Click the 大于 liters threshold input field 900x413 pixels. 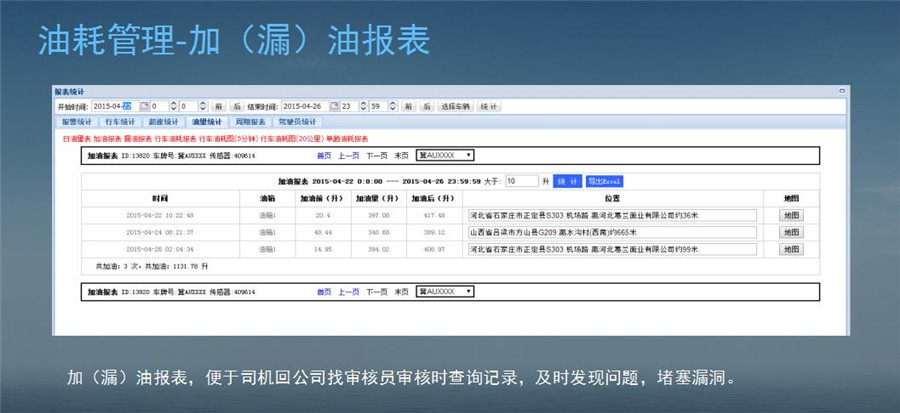click(x=521, y=181)
